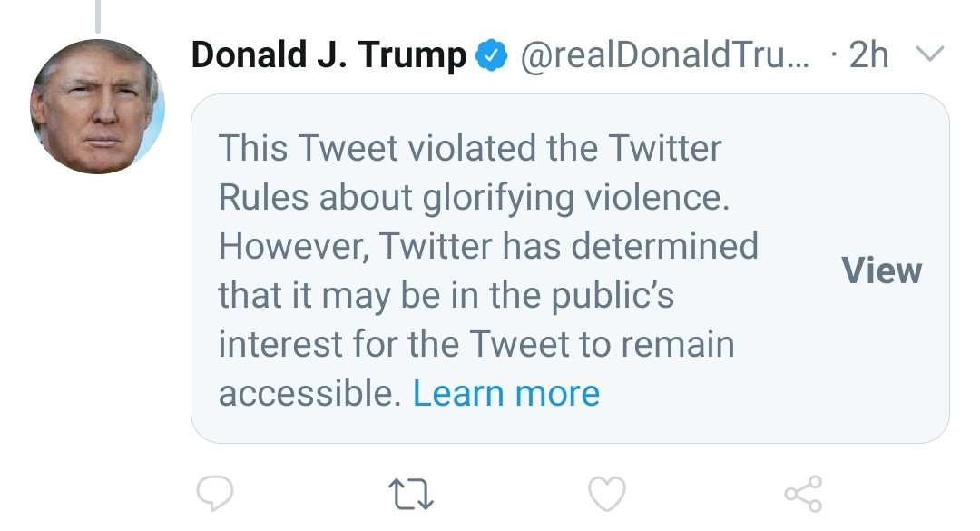Select the 'Rules about glorifying violence' line
The height and width of the screenshot is (531, 980).
[474, 198]
